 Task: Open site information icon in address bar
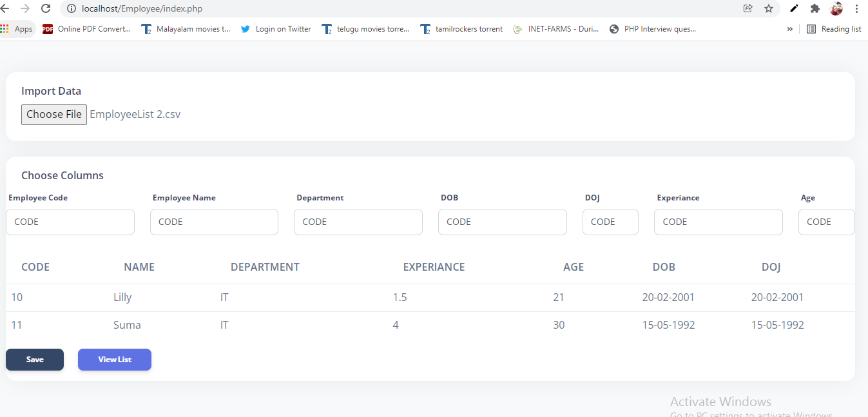click(x=70, y=8)
